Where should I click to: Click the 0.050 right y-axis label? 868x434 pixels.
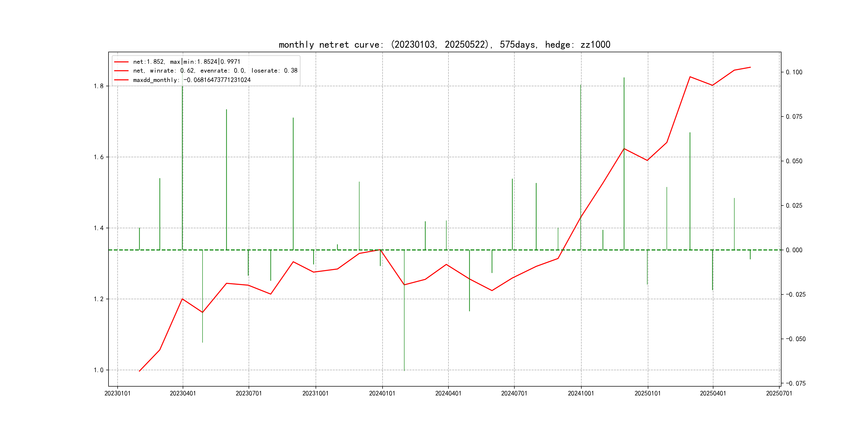(x=794, y=161)
